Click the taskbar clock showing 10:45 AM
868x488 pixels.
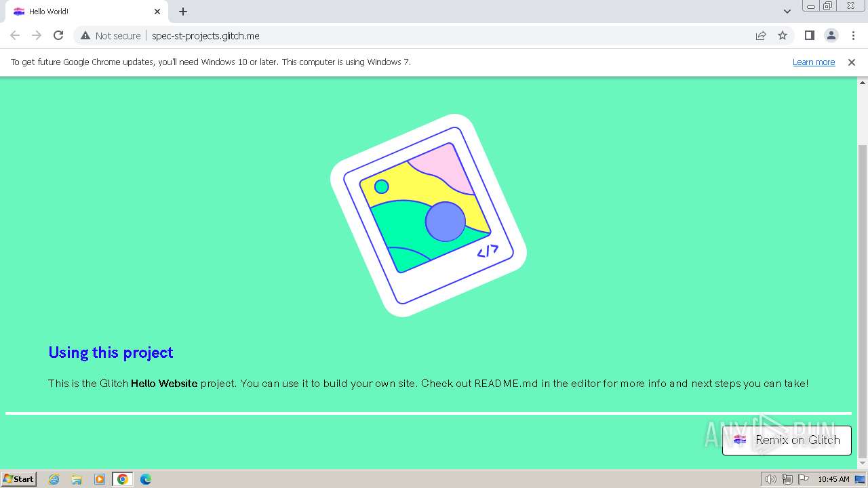point(833,479)
